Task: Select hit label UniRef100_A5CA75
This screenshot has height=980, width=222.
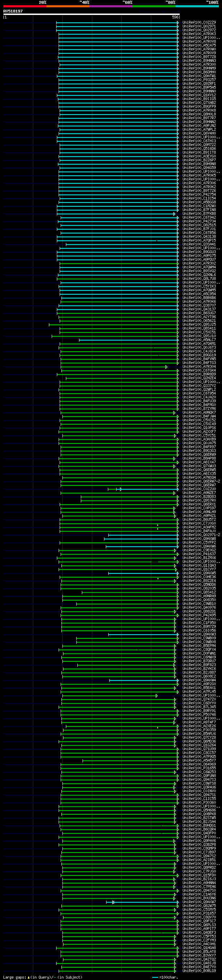Action: (199, 45)
